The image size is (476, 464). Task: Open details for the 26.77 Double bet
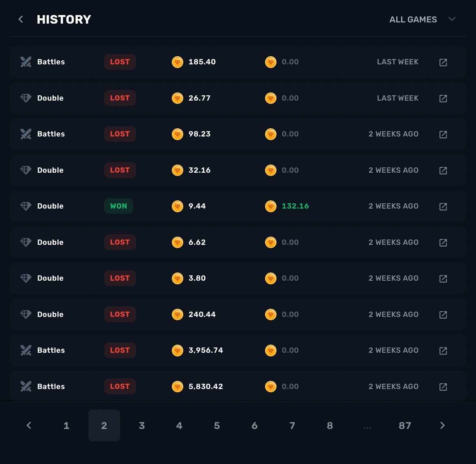[443, 99]
